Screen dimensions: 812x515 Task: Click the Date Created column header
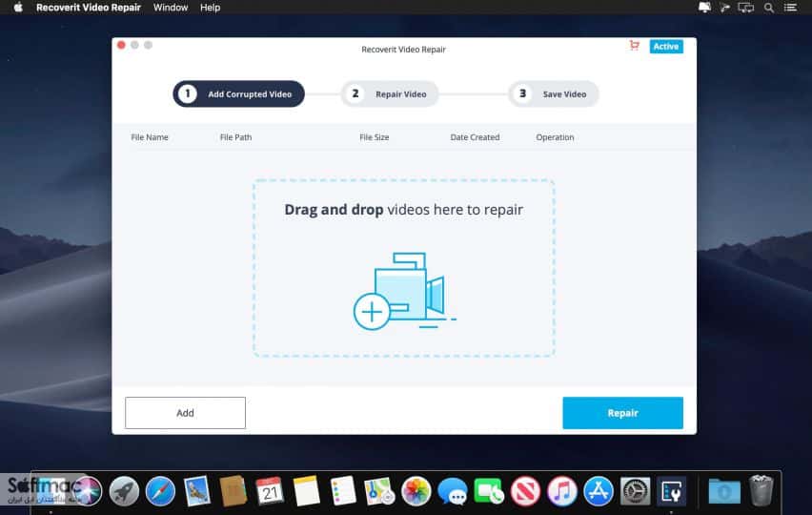[x=475, y=137]
